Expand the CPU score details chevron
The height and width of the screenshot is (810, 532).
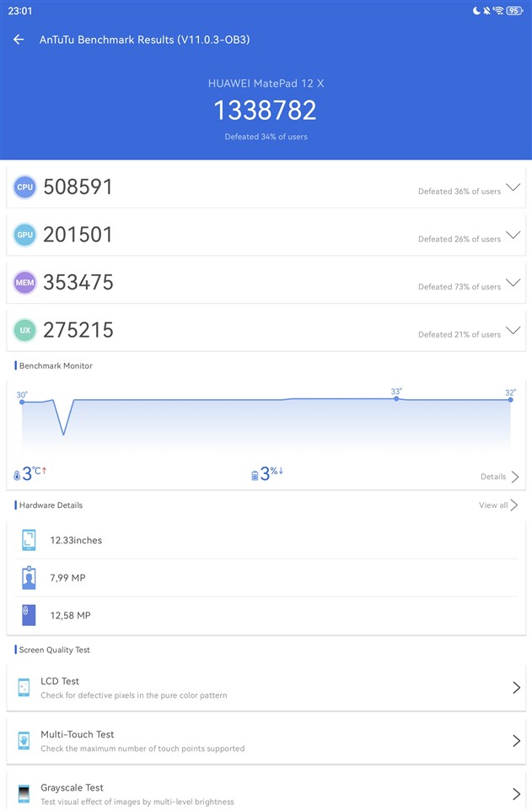512,187
